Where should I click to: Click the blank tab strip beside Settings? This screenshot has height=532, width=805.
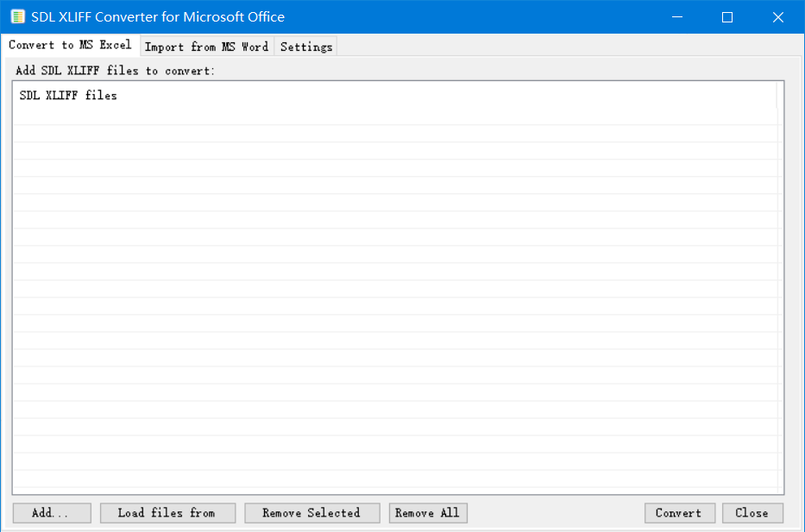pyautogui.click(x=561, y=47)
